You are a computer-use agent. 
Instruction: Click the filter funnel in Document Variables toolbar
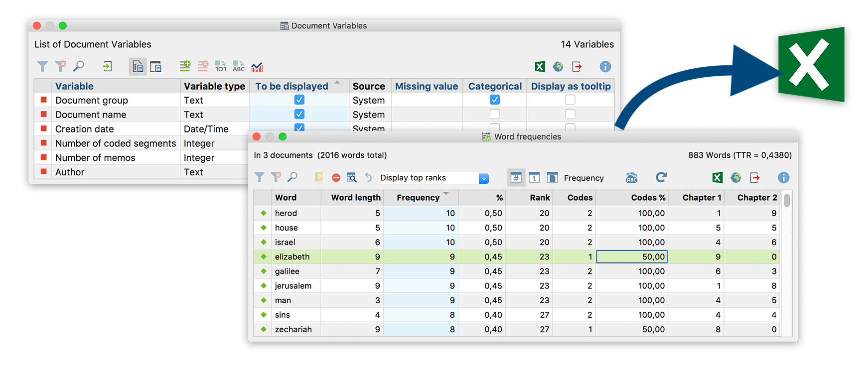pyautogui.click(x=43, y=66)
